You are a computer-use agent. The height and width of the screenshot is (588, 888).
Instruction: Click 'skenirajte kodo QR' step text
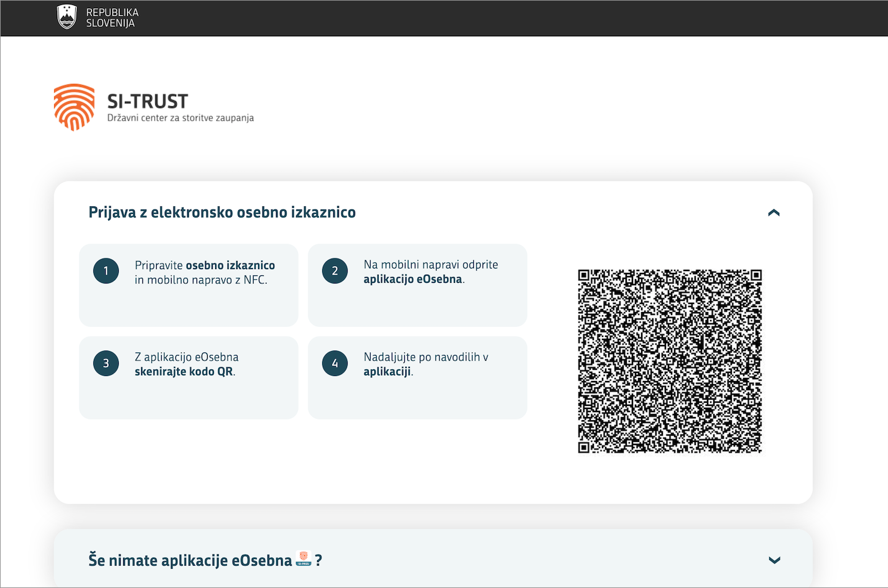(x=184, y=372)
